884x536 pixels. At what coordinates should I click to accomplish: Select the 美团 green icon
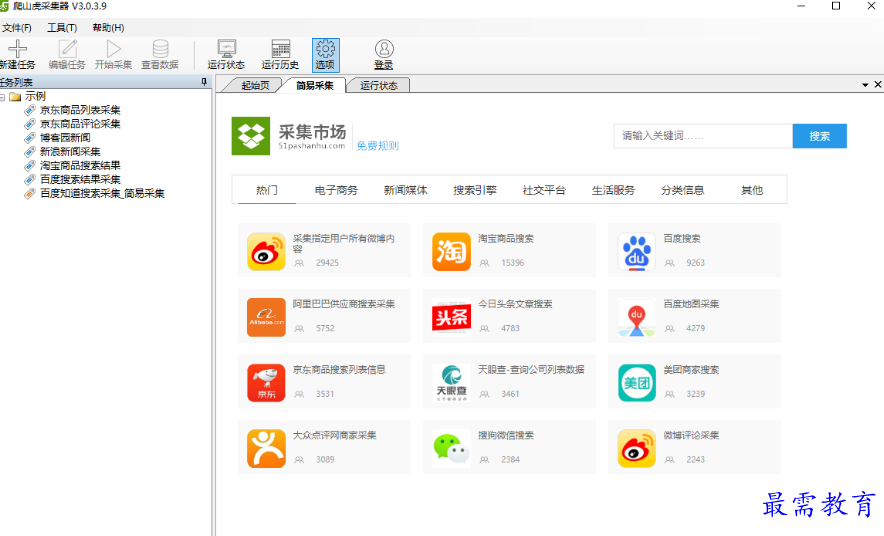coord(637,383)
